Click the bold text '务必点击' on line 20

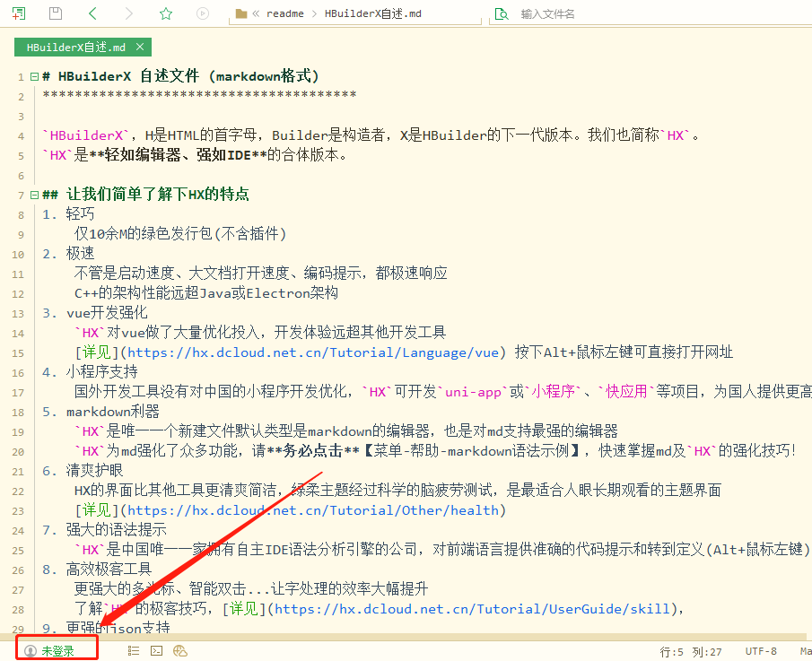313,450
